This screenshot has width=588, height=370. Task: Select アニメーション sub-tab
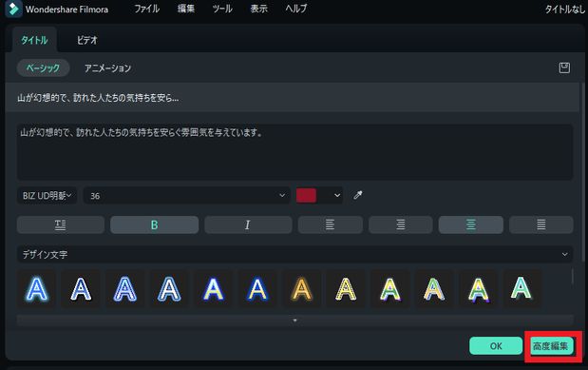click(x=107, y=68)
